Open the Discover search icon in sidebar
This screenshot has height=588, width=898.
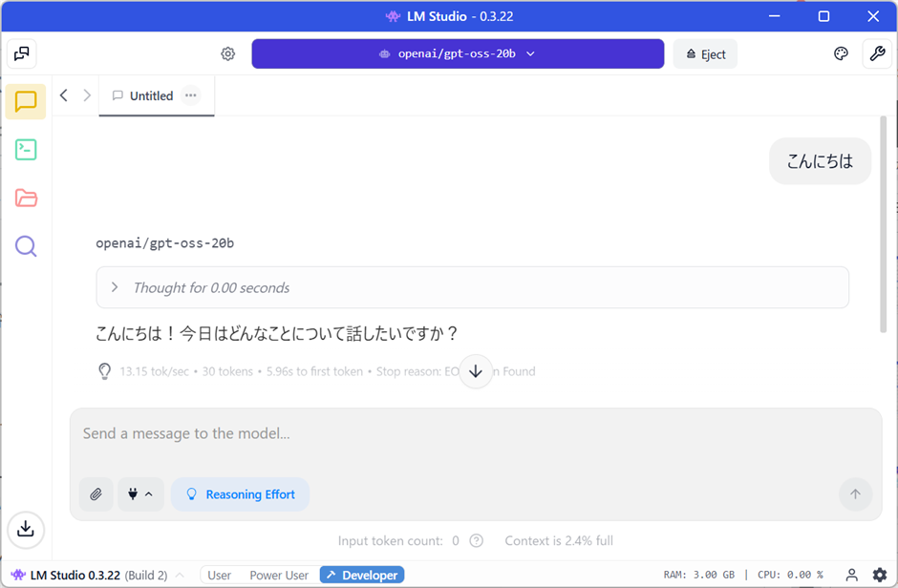coord(26,246)
